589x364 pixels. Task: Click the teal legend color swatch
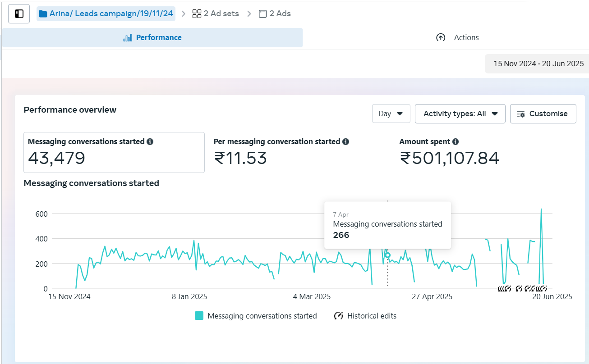[199, 316]
